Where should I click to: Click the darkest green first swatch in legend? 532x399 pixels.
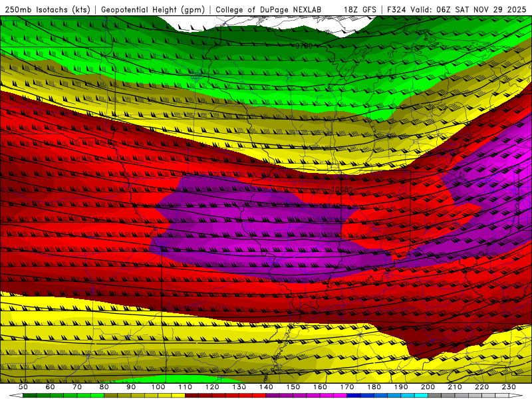(x=30, y=396)
